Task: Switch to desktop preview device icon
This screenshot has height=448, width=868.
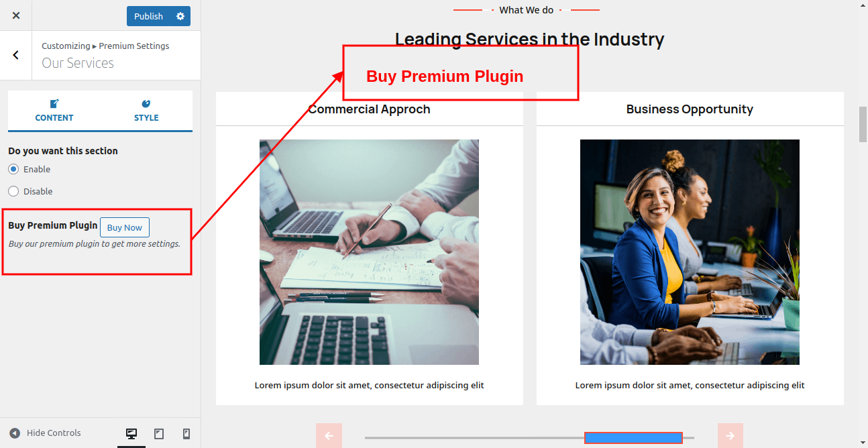Action: point(131,434)
